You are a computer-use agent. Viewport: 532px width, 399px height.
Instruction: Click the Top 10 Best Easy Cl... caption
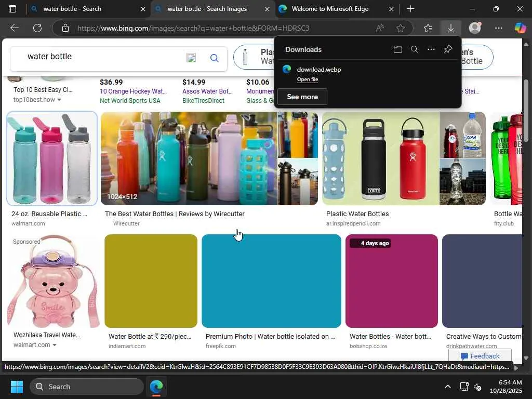pyautogui.click(x=43, y=90)
